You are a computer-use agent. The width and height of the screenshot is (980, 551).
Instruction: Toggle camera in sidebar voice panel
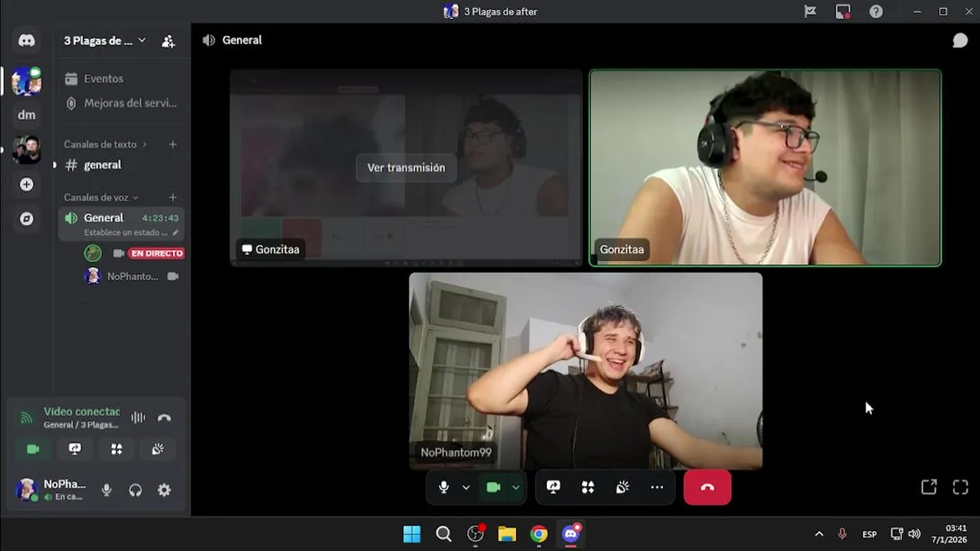33,449
